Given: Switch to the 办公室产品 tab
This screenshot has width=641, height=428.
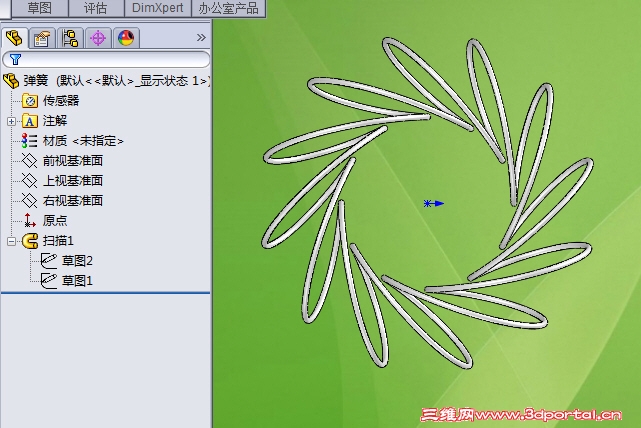Looking at the screenshot, I should (229, 8).
